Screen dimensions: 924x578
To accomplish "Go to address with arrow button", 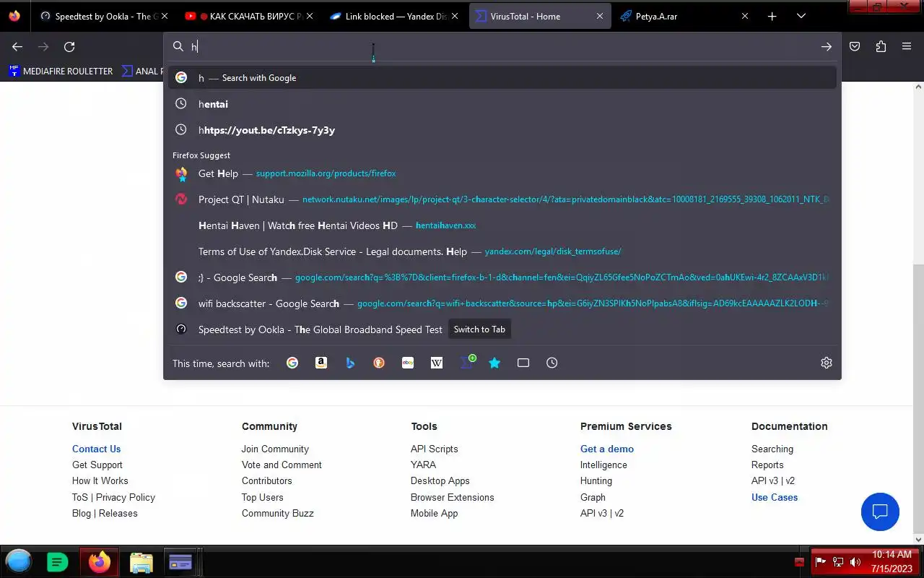I will [827, 46].
